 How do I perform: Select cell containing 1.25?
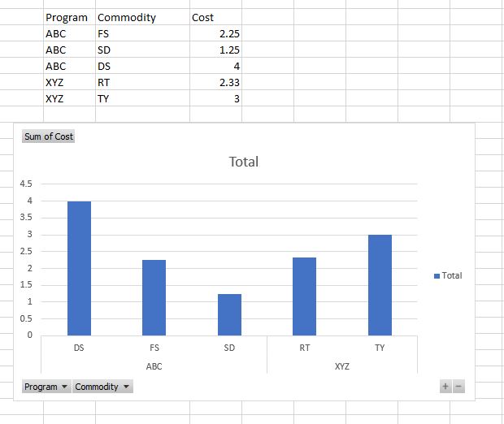(x=215, y=50)
